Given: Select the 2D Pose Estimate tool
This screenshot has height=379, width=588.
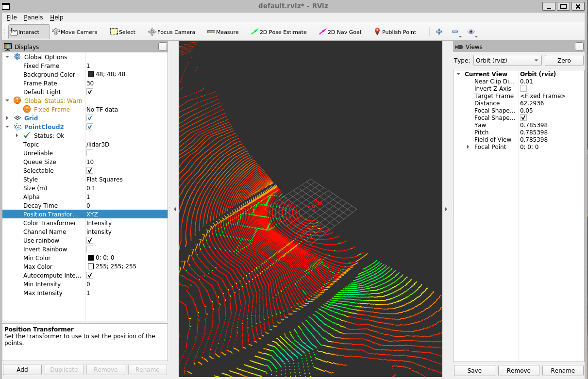Looking at the screenshot, I should (x=279, y=32).
